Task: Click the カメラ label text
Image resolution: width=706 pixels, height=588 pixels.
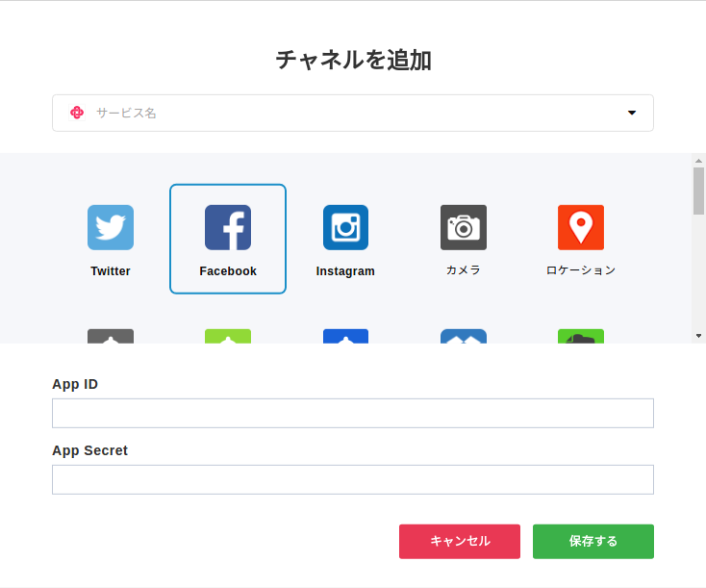Action: [464, 269]
